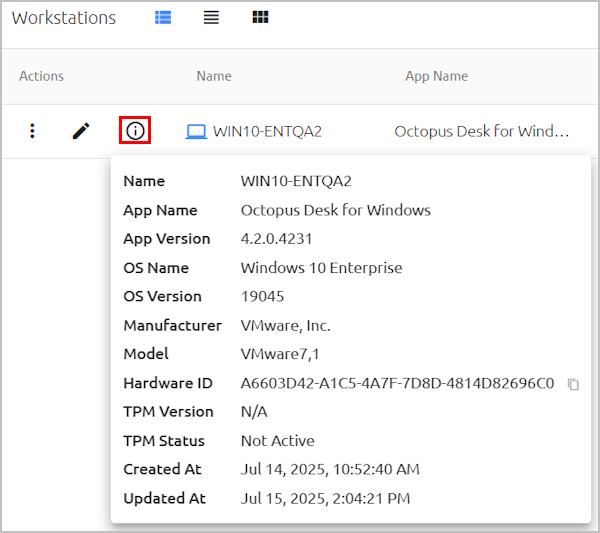Screen dimensions: 600x533
Task: Click the app version 4.2.0.4231
Action: click(276, 239)
